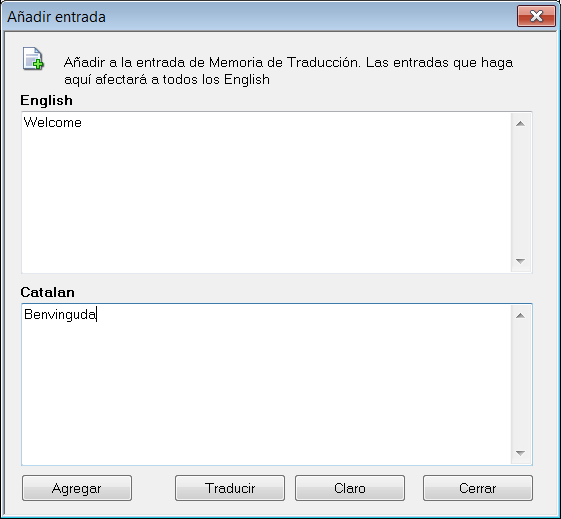The image size is (561, 519).
Task: Click the down arrow of English scrollbar
Action: point(521,261)
